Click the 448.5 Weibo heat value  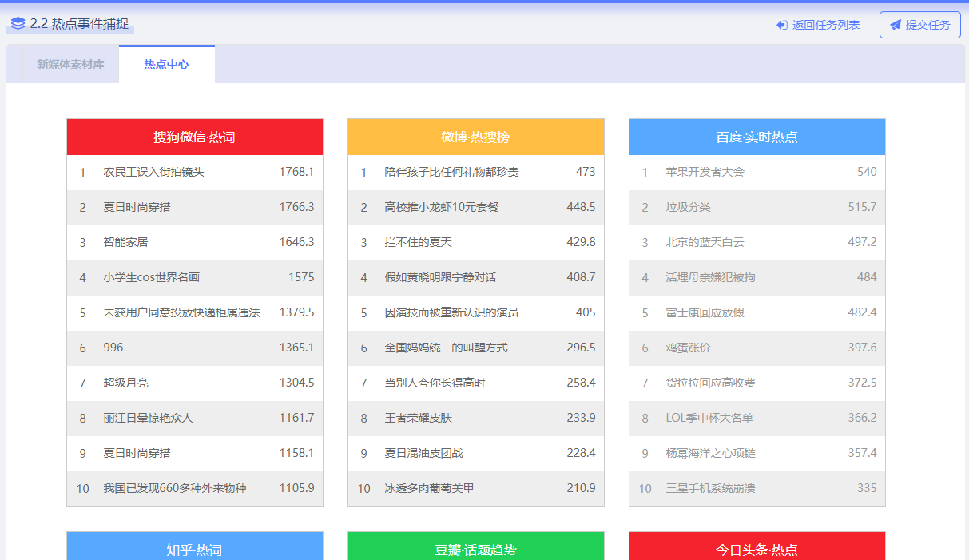(581, 207)
